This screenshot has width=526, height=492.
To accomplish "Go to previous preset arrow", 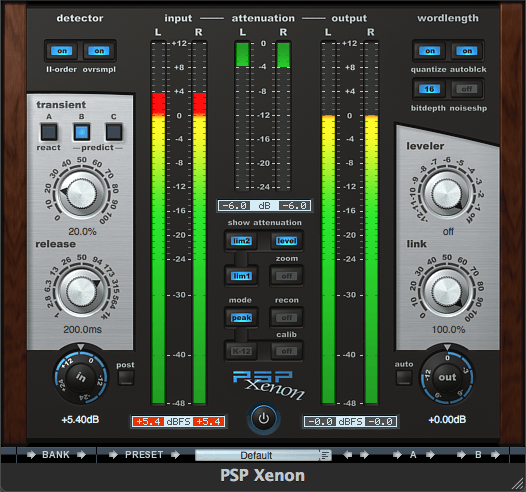I will click(x=348, y=455).
